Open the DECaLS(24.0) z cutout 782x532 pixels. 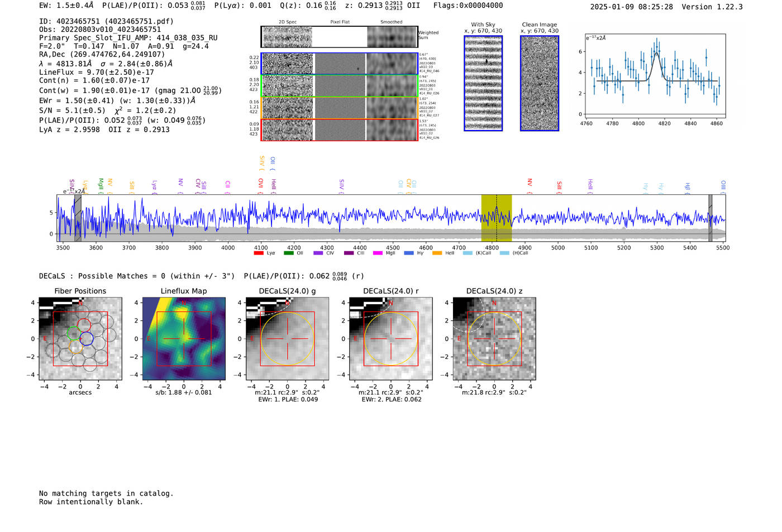pyautogui.click(x=494, y=338)
